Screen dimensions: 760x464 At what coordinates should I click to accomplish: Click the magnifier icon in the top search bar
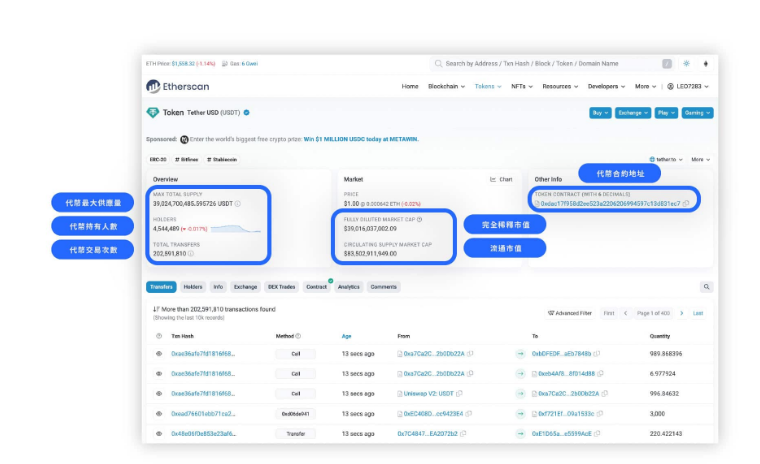coord(438,64)
